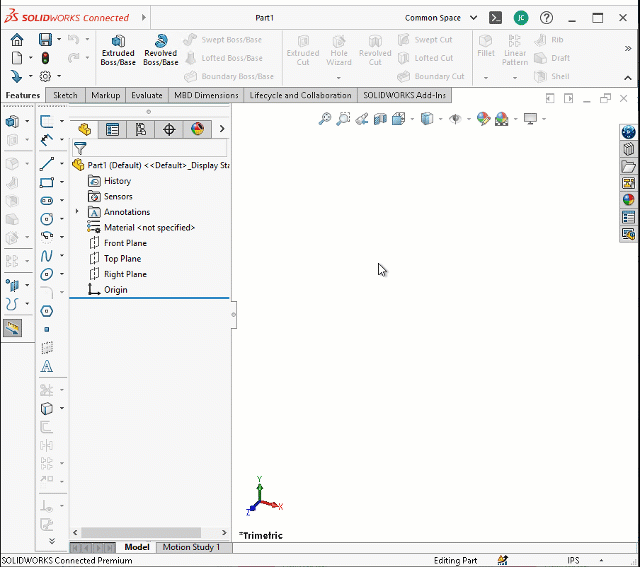
Task: Select the Line sketch tool
Action: coord(47,164)
